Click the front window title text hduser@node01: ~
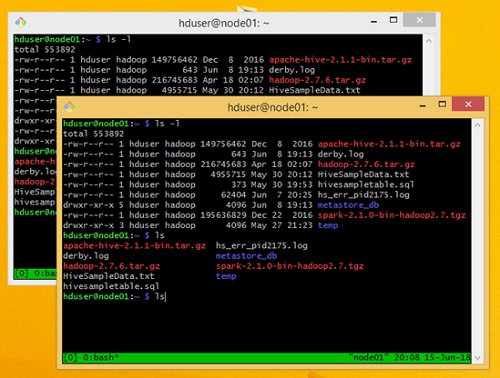Viewport: 500px width, 378px height. [273, 107]
